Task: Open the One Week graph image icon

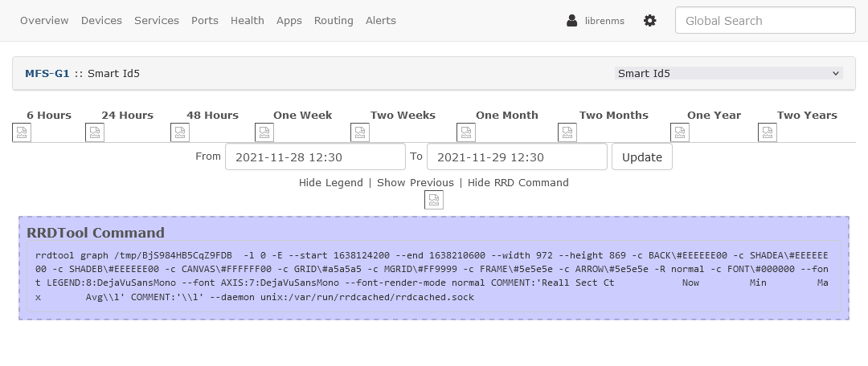Action: coord(264,132)
